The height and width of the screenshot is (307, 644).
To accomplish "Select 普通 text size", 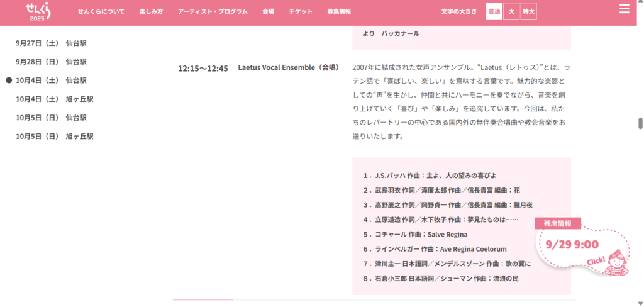I will click(x=494, y=11).
